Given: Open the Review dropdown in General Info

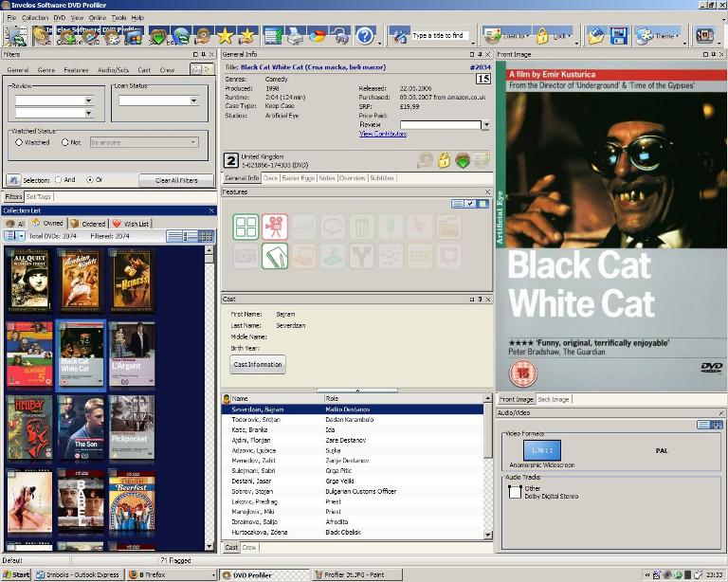Looking at the screenshot, I should tap(486, 125).
